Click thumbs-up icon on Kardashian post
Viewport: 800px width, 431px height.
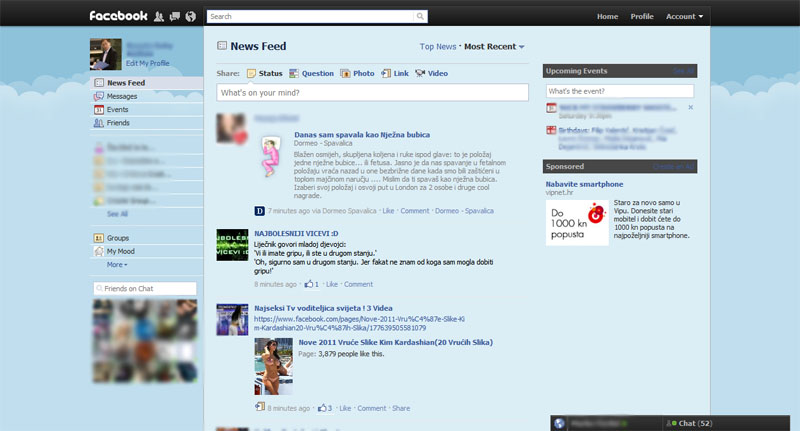pyautogui.click(x=322, y=408)
